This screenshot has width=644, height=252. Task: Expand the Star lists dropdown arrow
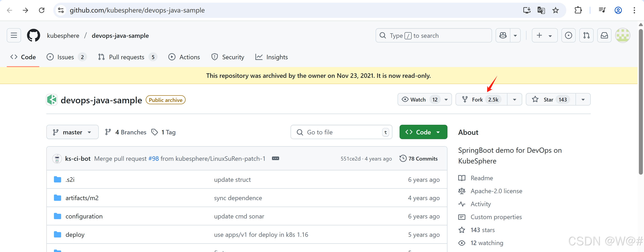(583, 100)
